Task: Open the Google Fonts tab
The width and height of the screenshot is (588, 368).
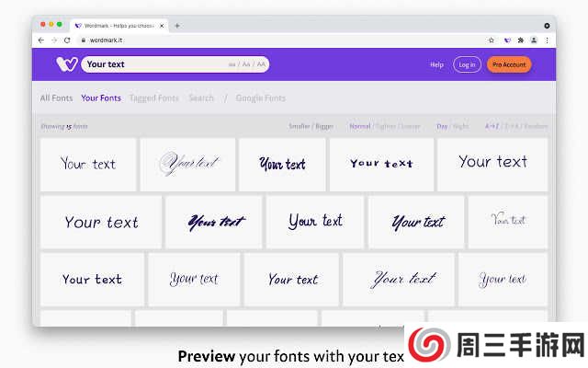Action: coord(260,98)
